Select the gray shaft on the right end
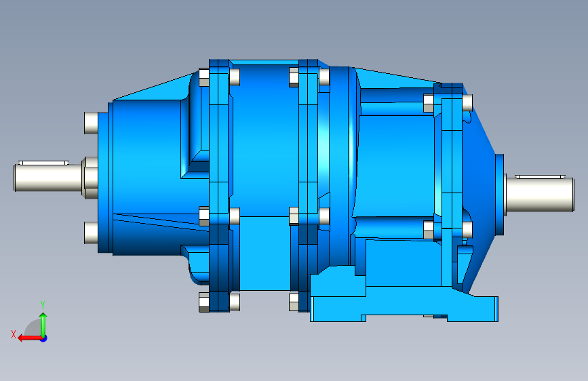 coord(541,195)
